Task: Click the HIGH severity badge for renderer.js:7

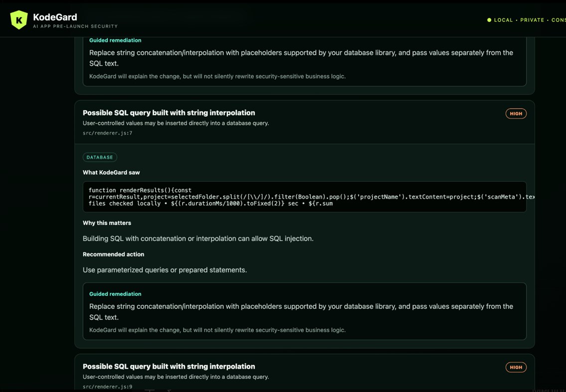Action: pos(516,114)
